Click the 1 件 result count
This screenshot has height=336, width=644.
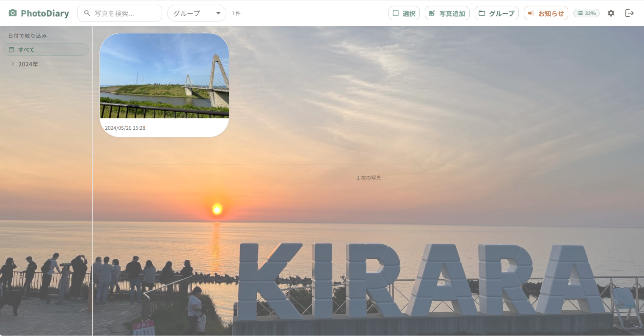[x=236, y=14]
